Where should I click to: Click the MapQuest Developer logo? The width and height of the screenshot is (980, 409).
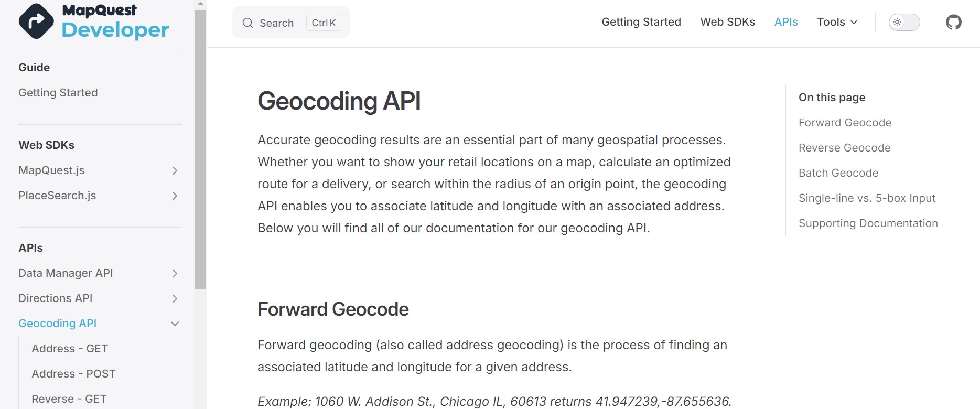click(x=94, y=21)
